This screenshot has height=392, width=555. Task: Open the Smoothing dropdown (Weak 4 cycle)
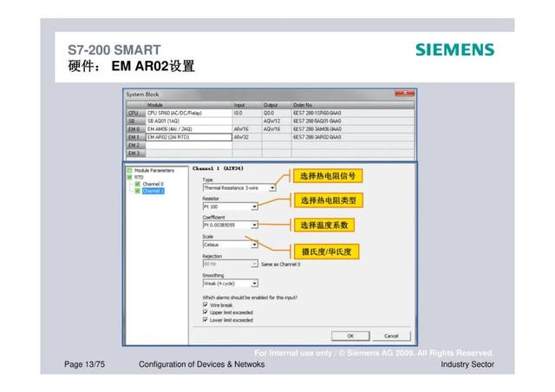point(230,284)
